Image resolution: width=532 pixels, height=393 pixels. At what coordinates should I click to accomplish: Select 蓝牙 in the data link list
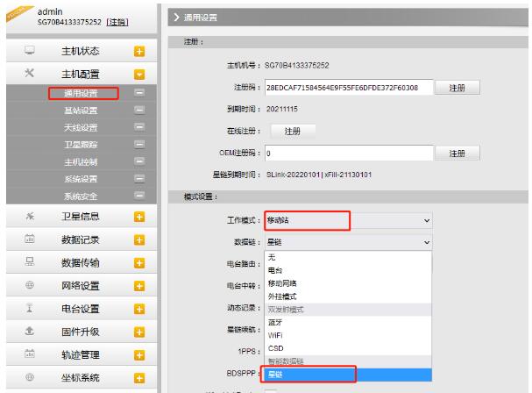click(348, 322)
